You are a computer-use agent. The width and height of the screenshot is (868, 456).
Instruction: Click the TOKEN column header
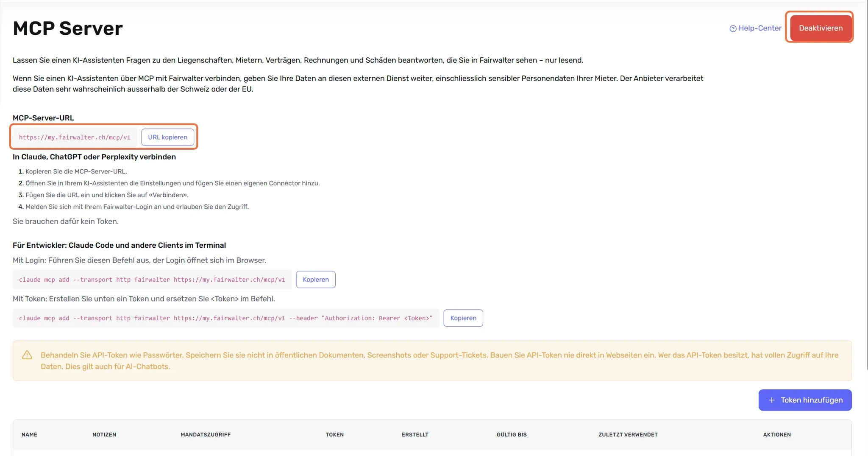[334, 434]
